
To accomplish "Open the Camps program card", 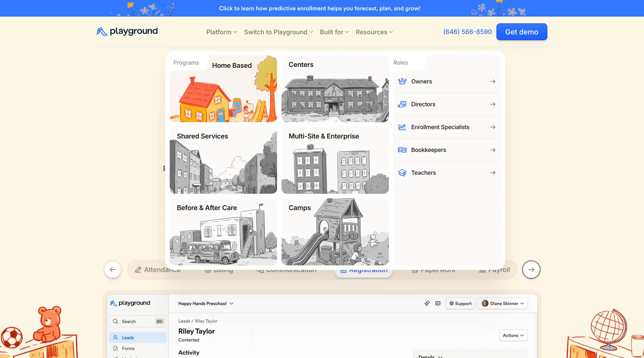I will pyautogui.click(x=335, y=232).
